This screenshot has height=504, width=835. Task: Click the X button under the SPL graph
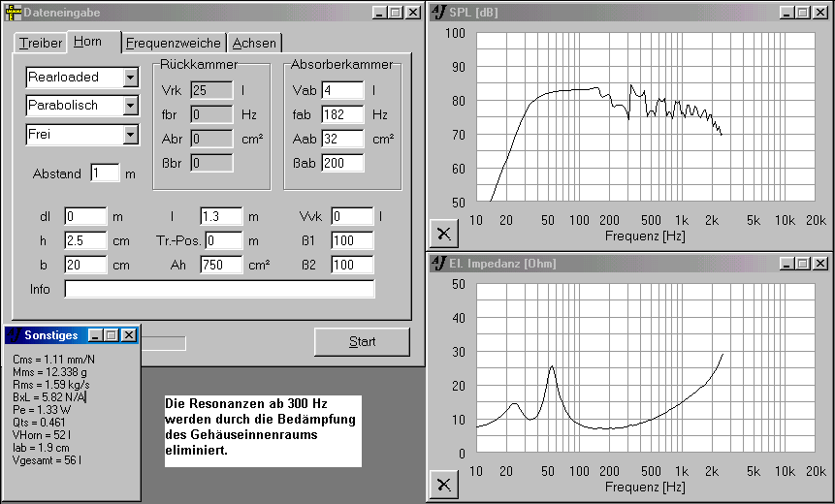444,234
